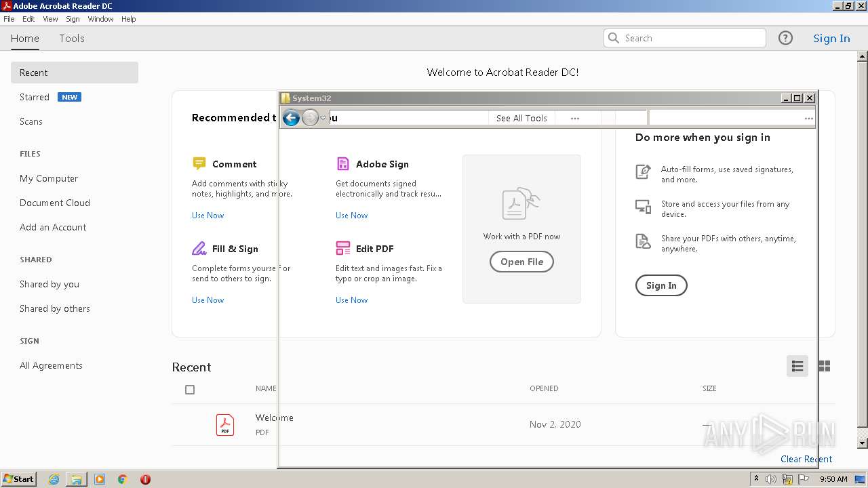Click the Adobe Sign tool icon

click(343, 163)
